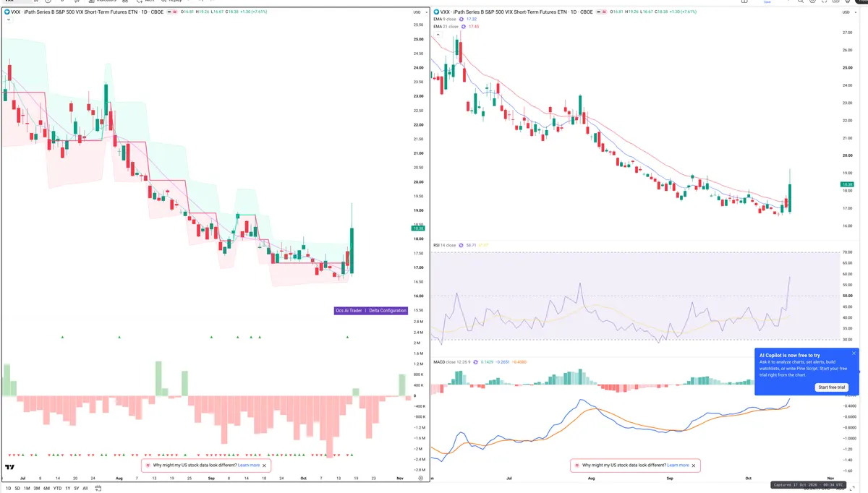This screenshot has width=868, height=493.
Task: Select the 1D time range
Action: tap(9, 488)
